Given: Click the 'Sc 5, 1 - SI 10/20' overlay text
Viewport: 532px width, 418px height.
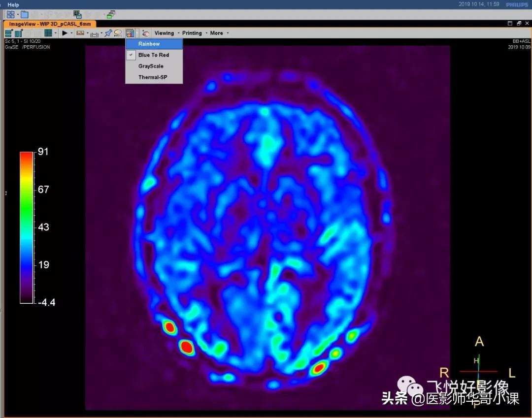Looking at the screenshot, I should coord(23,41).
